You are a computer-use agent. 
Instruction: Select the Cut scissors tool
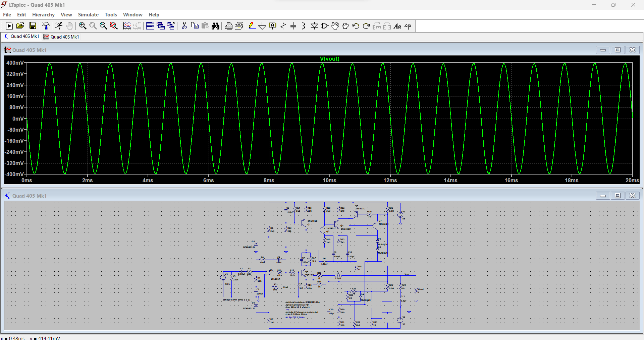coord(184,26)
